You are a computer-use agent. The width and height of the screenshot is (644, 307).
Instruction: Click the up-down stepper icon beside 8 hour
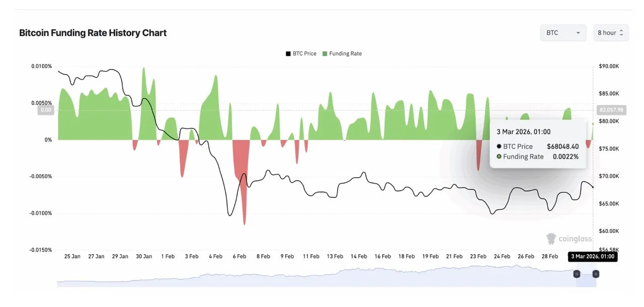tap(622, 32)
